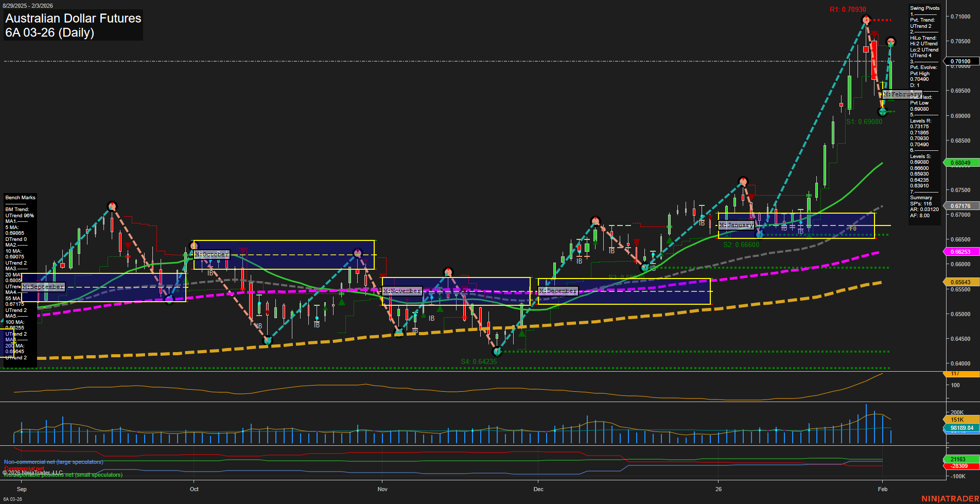Collapse the Swing Pivots panel
Viewport: 980px width, 504px height.
tap(924, 8)
